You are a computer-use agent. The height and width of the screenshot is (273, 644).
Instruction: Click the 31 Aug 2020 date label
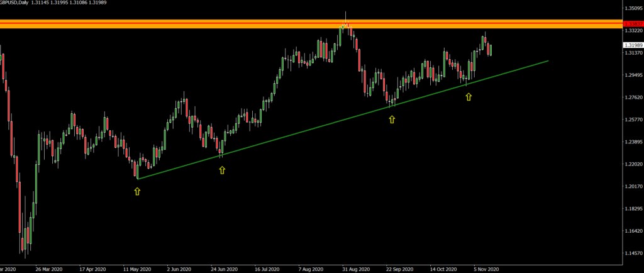pyautogui.click(x=355, y=268)
